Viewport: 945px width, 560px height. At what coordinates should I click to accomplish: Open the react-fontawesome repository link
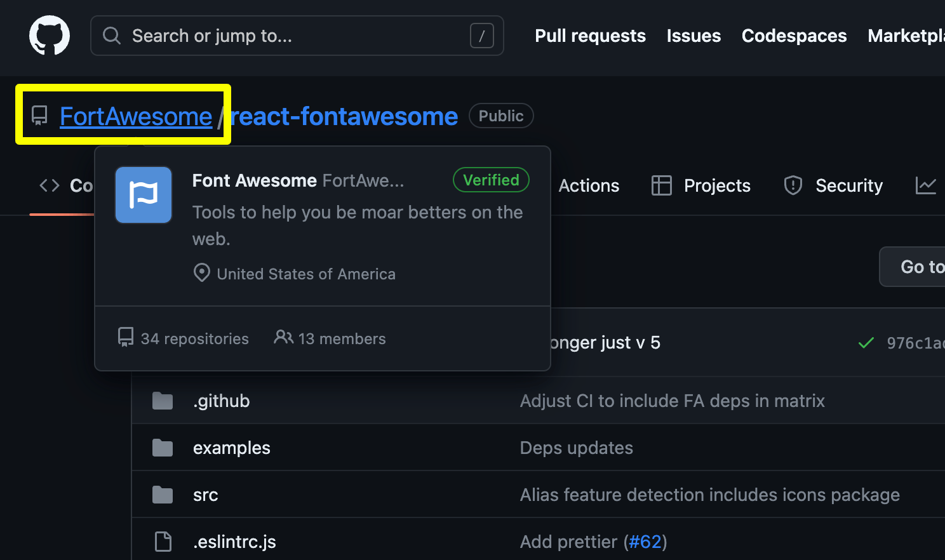pos(344,116)
